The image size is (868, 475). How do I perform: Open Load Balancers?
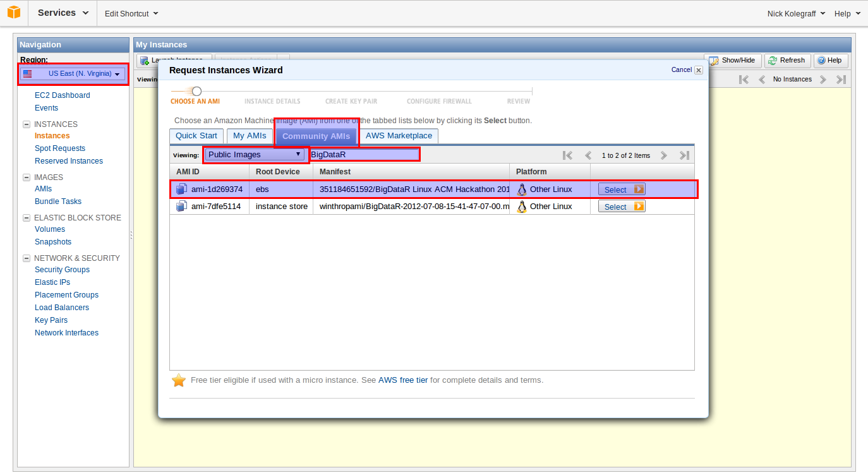click(x=62, y=308)
